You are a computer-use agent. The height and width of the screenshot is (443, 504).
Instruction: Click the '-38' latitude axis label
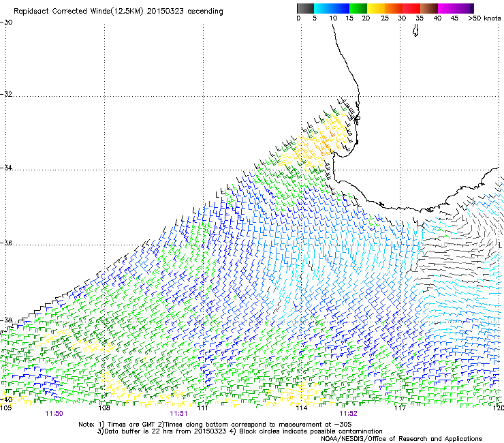(6, 320)
